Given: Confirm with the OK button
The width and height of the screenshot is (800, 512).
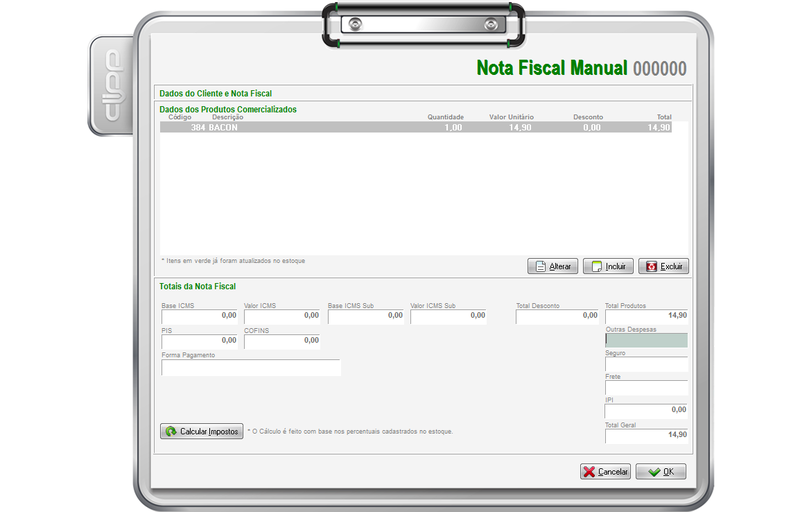Looking at the screenshot, I should point(660,472).
